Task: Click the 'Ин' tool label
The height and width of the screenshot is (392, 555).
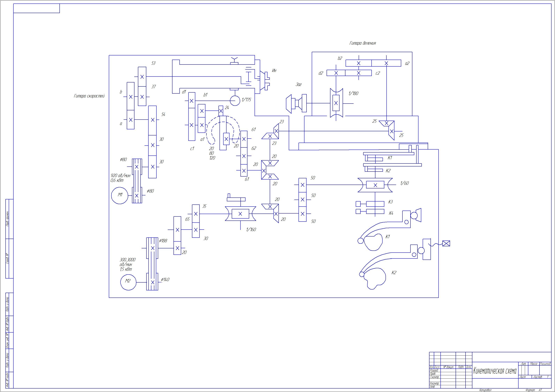Action: click(x=274, y=71)
